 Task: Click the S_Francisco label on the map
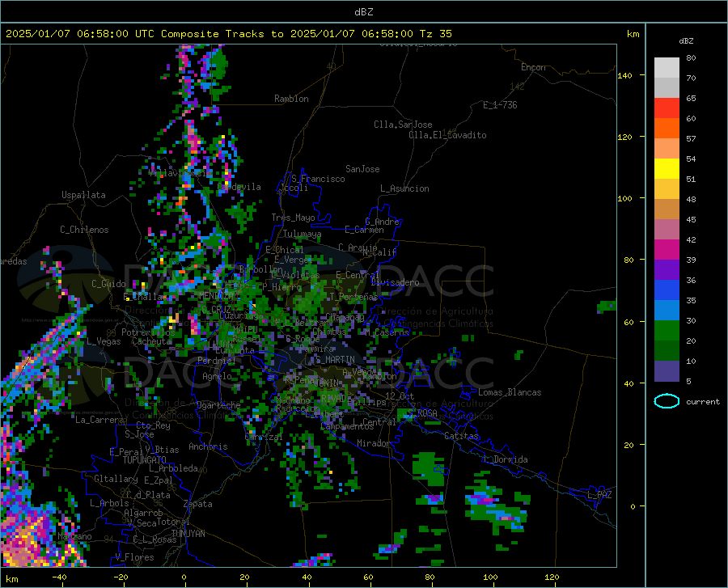(x=318, y=179)
